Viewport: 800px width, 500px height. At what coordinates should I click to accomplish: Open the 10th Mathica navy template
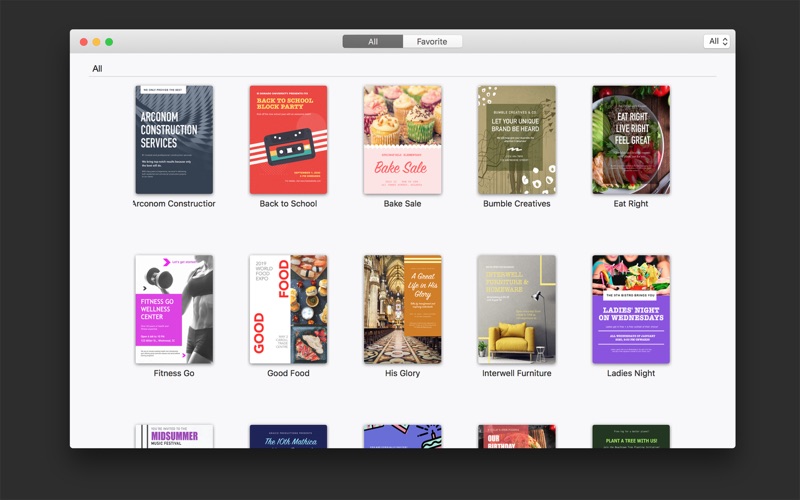[x=288, y=436]
